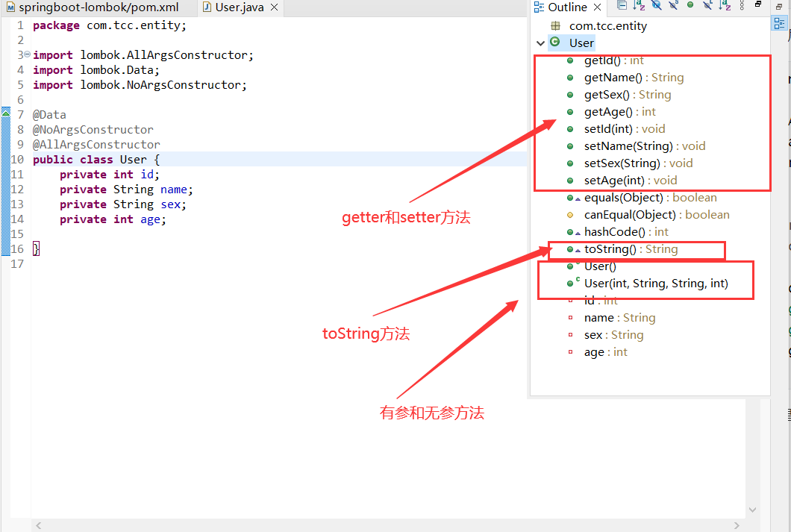The width and height of the screenshot is (791, 532).
Task: Collapse the User class node in Outline
Action: pyautogui.click(x=540, y=43)
